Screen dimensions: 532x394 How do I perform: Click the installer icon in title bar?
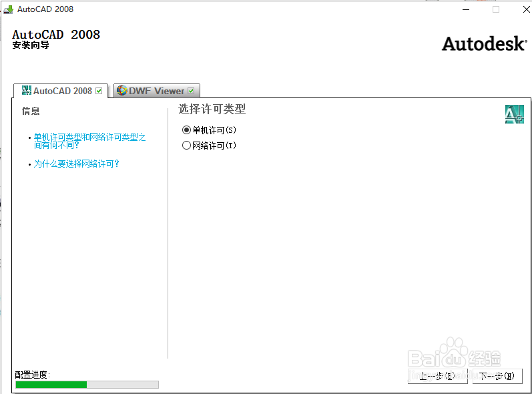pos(9,9)
